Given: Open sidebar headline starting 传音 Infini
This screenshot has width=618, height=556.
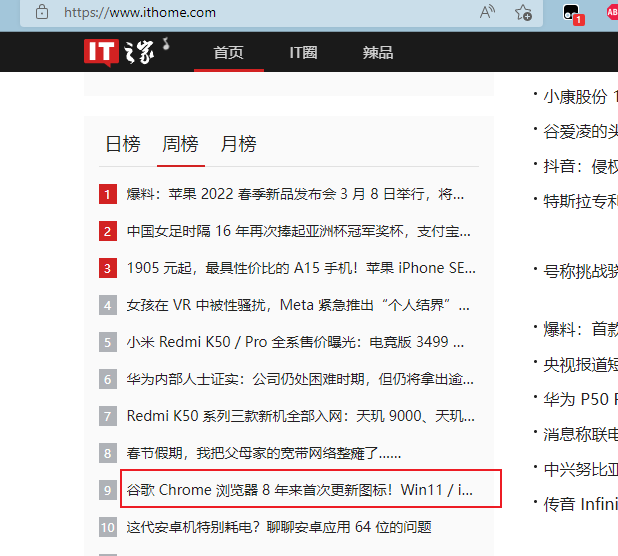Looking at the screenshot, I should point(581,504).
